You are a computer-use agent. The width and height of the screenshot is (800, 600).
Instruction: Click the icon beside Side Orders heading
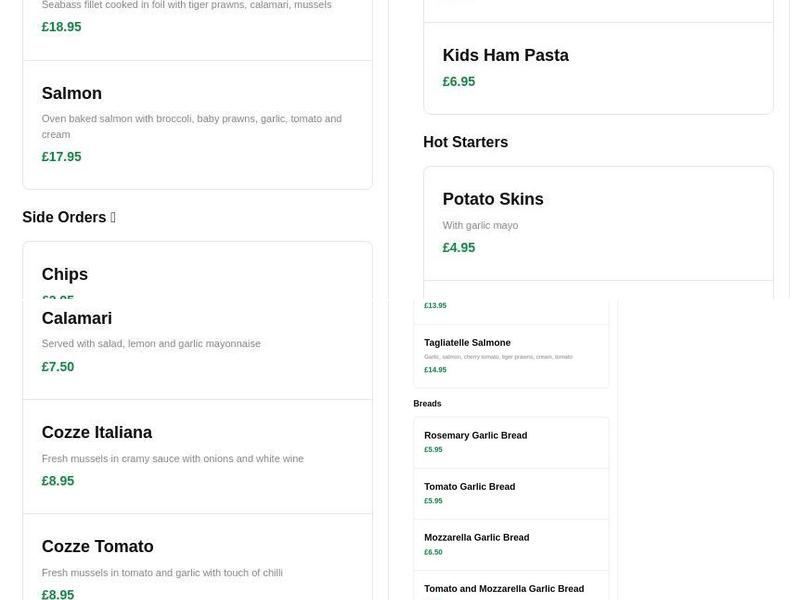coord(113,216)
